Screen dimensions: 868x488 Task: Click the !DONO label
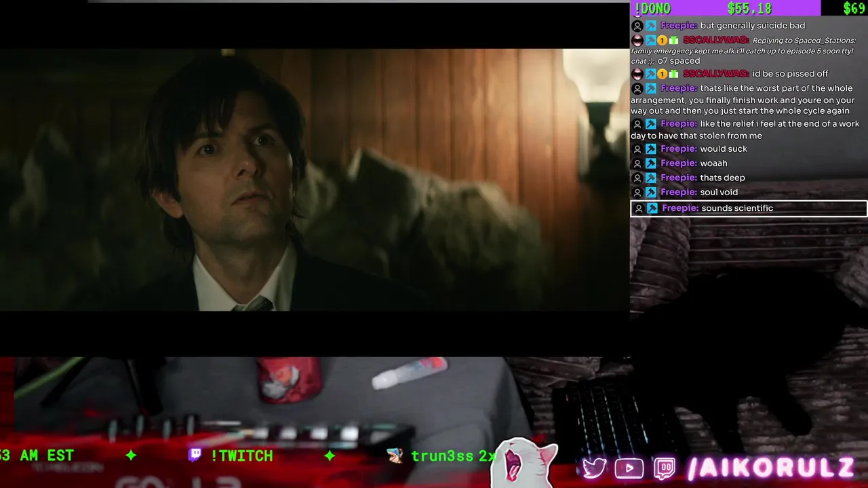pos(652,8)
